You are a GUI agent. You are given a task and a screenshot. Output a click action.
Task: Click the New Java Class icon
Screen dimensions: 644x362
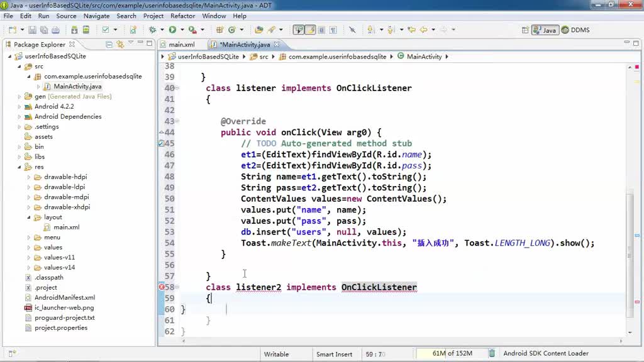pyautogui.click(x=231, y=30)
